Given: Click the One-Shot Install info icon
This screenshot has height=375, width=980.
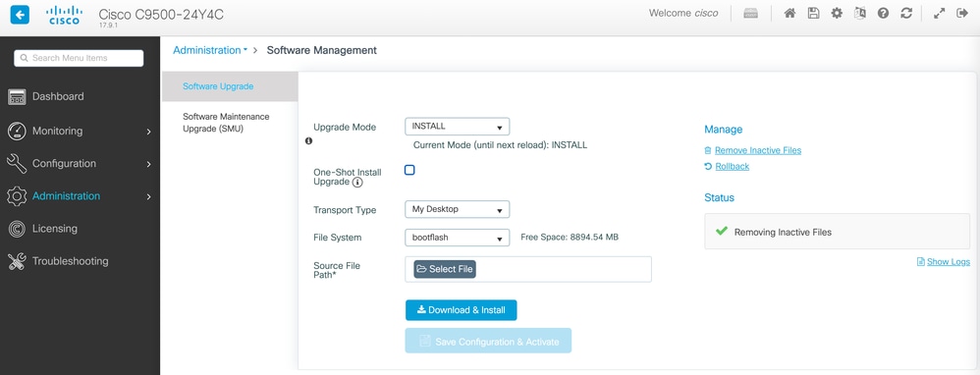Looking at the screenshot, I should [x=357, y=183].
